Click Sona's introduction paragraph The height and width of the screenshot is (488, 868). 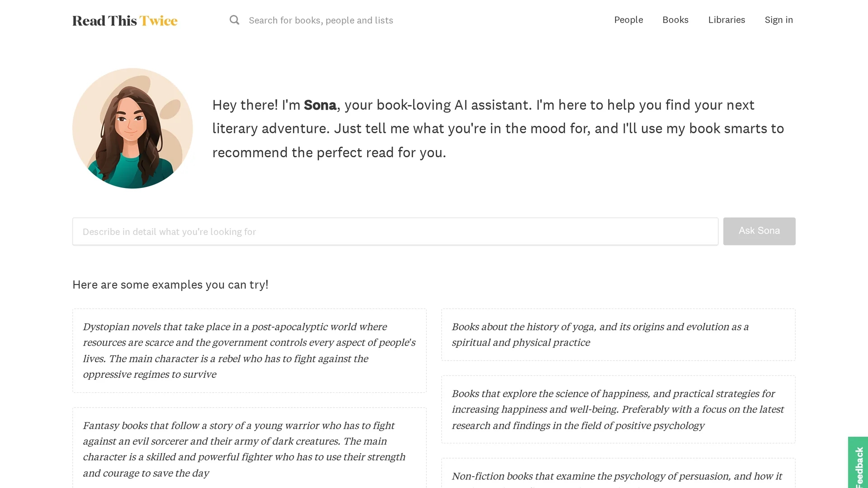point(498,129)
